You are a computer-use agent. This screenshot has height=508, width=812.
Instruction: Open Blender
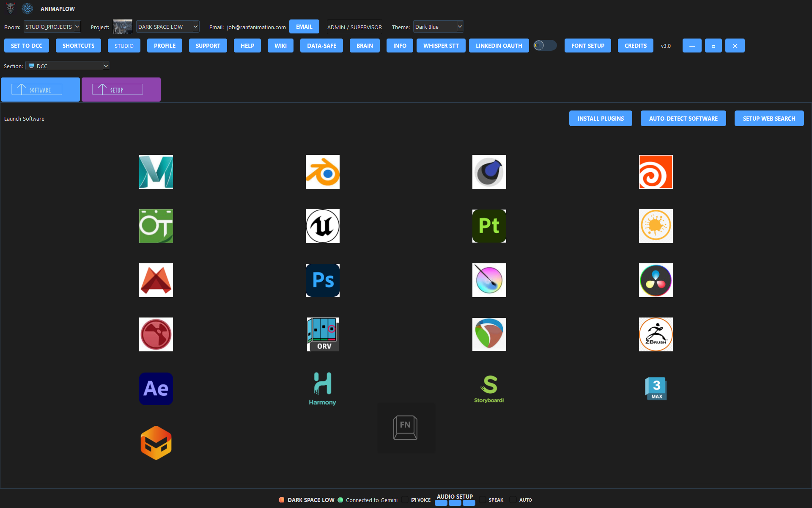(x=322, y=171)
